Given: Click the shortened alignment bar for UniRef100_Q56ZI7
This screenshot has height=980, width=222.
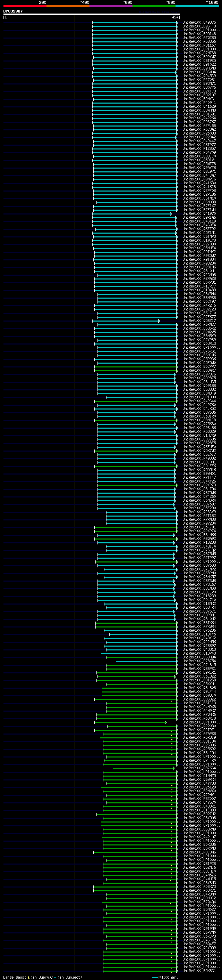Looking at the screenshot, I should 126,321.
